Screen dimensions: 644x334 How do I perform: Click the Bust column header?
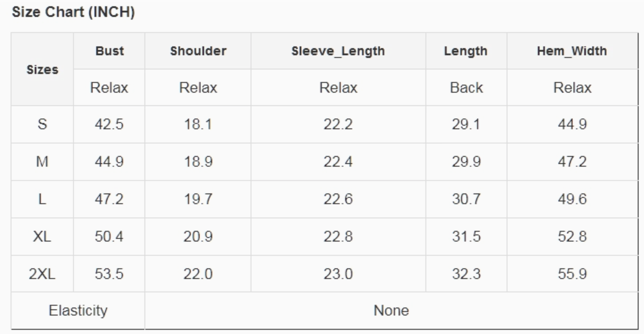pyautogui.click(x=109, y=51)
